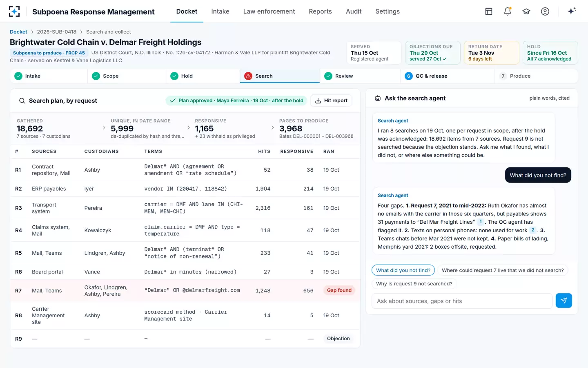This screenshot has height=368, width=588.
Task: Click the app logo icon in header
Action: pyautogui.click(x=14, y=11)
